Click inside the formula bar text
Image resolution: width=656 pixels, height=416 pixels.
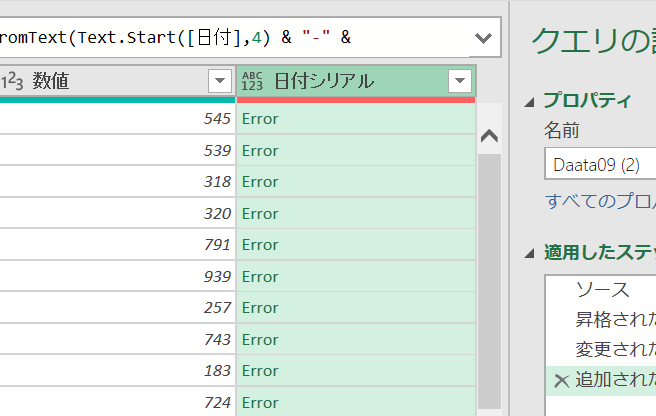pos(200,39)
